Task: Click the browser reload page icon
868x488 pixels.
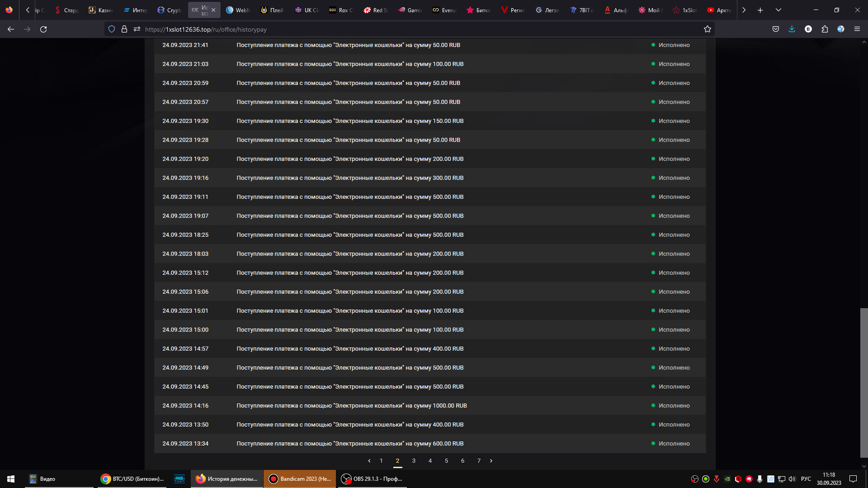Action: tap(43, 29)
